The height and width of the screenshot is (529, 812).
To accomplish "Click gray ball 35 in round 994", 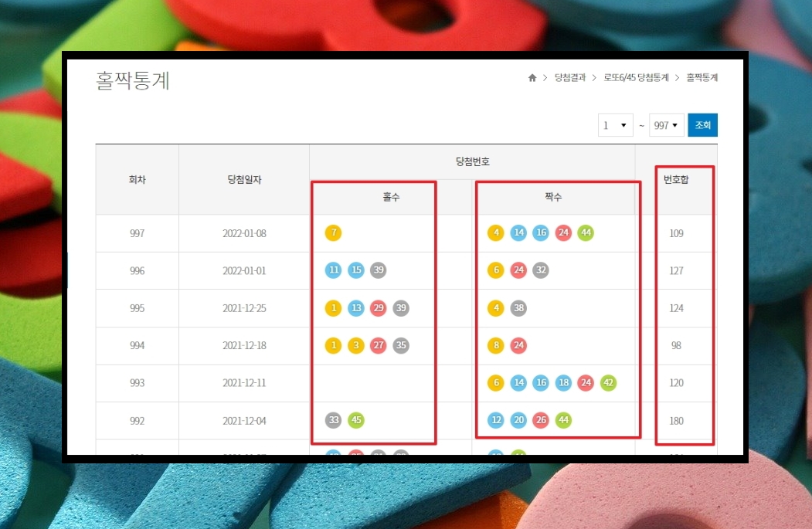I will coord(401,345).
